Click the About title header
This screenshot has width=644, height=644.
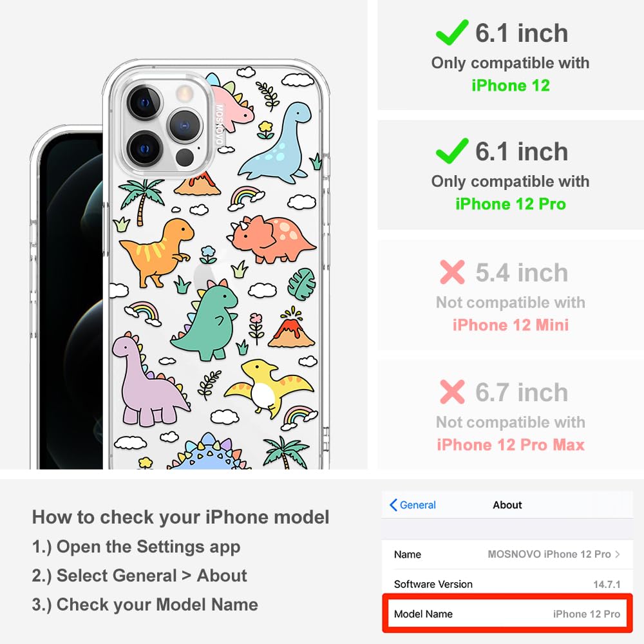point(507,505)
